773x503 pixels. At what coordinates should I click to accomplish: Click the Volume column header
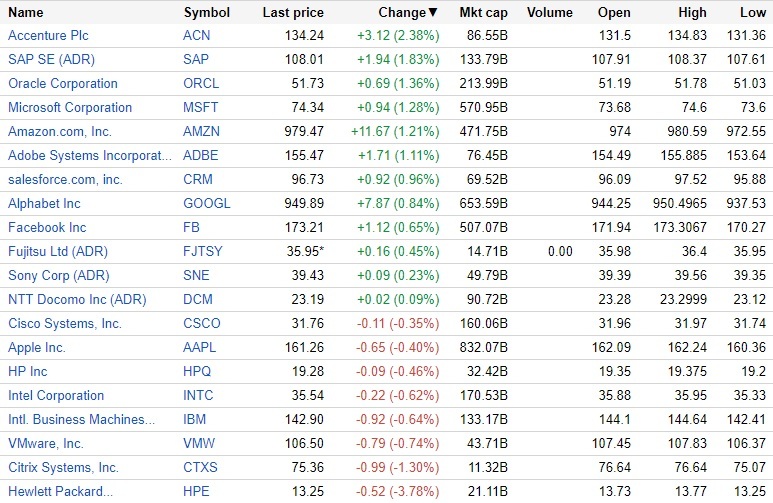tap(549, 13)
